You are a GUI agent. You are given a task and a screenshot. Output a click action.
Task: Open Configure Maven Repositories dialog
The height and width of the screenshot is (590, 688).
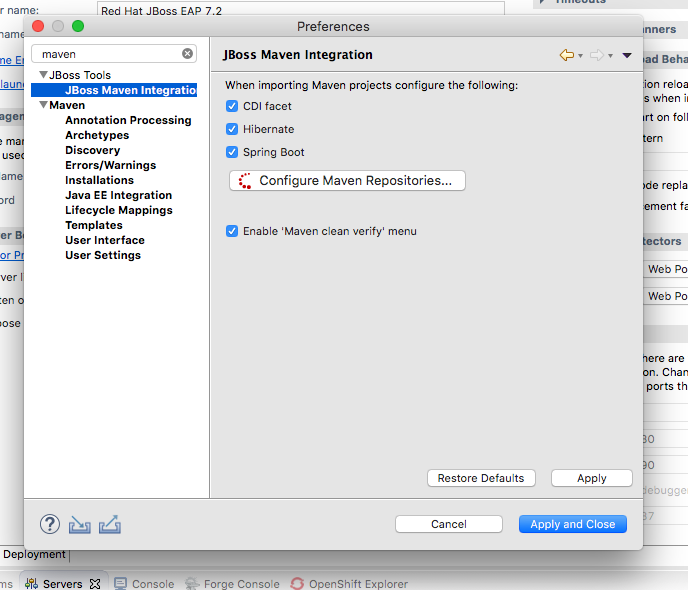347,181
